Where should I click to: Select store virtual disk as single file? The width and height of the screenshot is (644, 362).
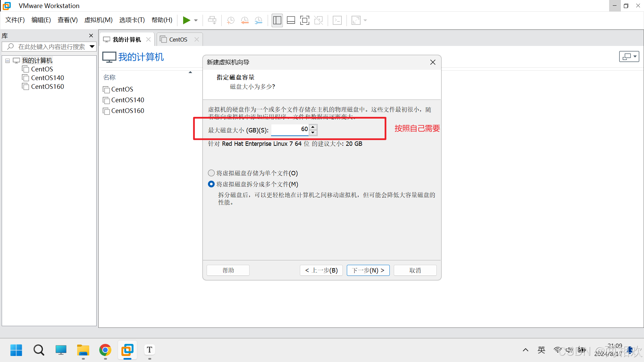tap(211, 173)
